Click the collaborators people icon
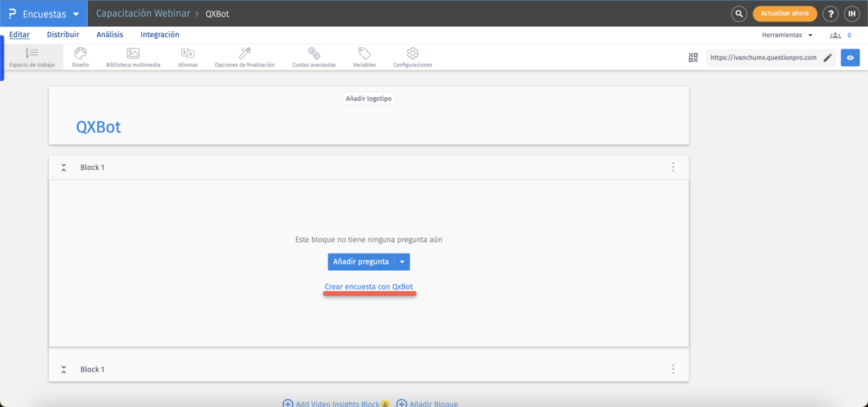The image size is (868, 407). pyautogui.click(x=836, y=35)
